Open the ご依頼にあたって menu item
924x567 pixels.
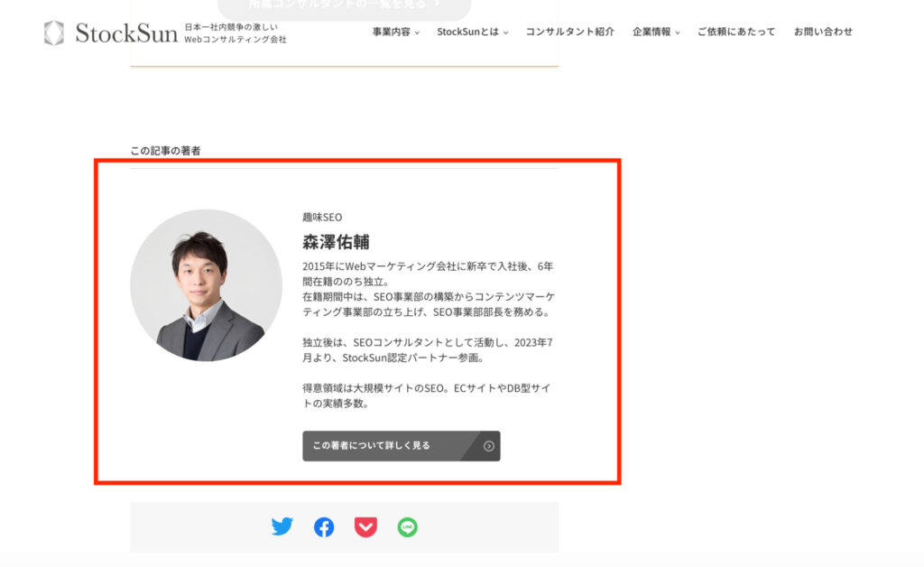[737, 32]
